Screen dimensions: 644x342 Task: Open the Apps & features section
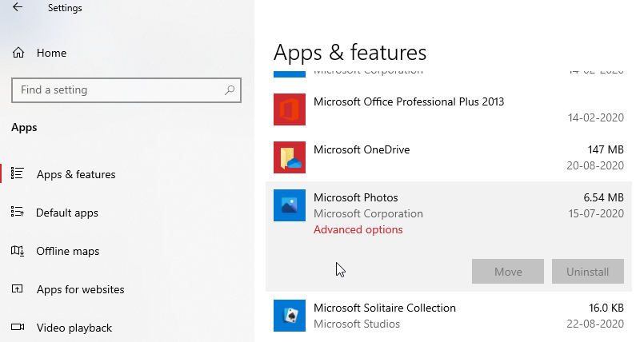[x=76, y=174]
